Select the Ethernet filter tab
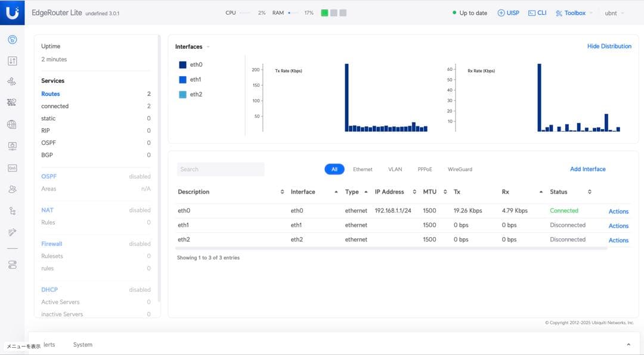644x355 pixels. 363,169
